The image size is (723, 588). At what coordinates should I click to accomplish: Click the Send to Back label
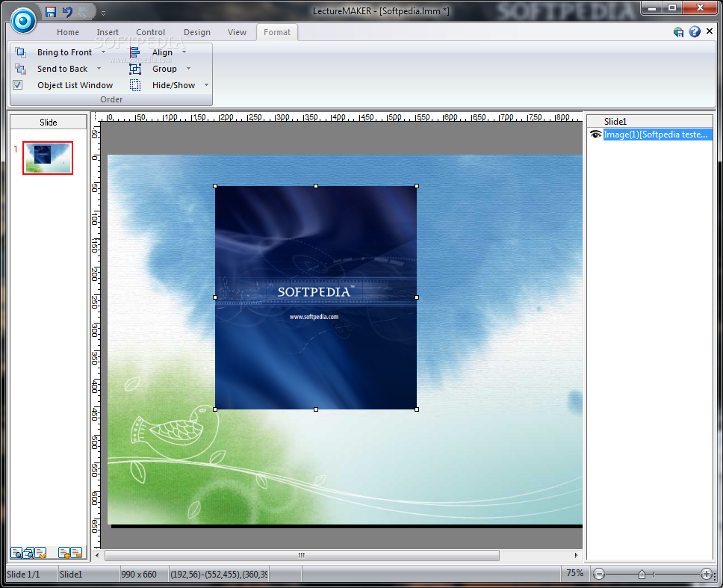coord(62,69)
